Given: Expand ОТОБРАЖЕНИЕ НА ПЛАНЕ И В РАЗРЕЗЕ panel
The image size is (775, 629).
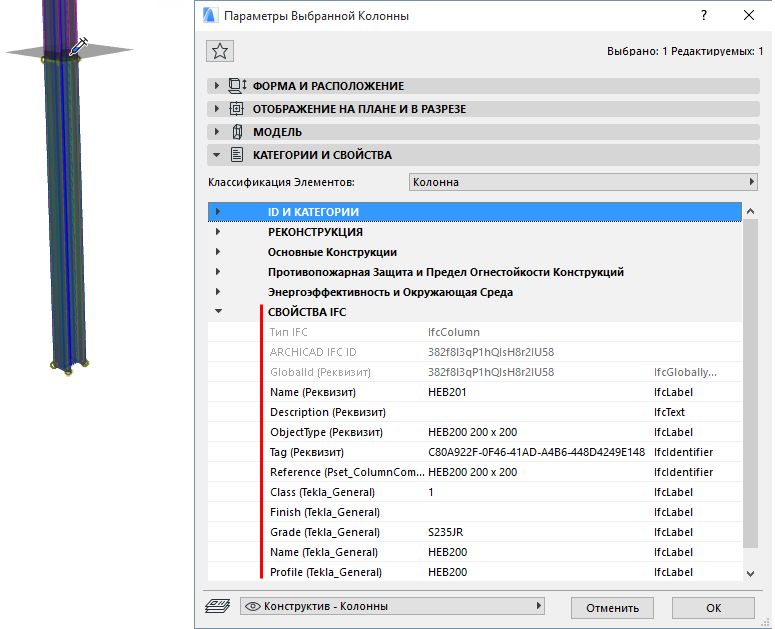Looking at the screenshot, I should coord(216,109).
